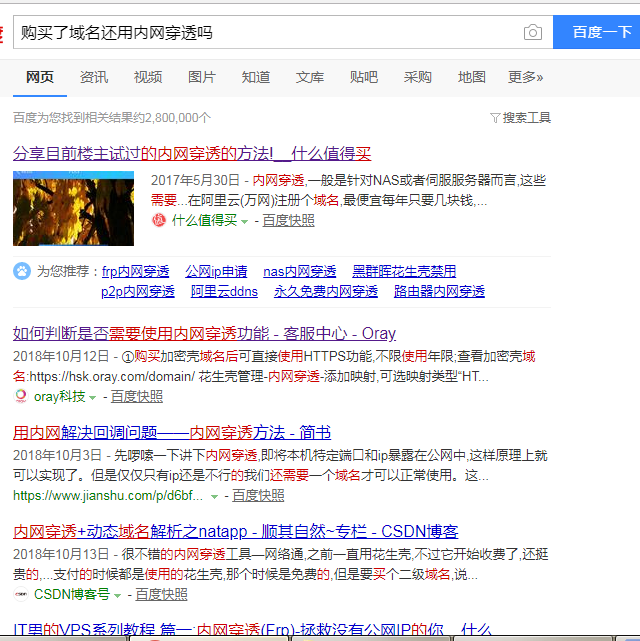Click the 2,800,000 results count text
Image resolution: width=640 pixels, height=641 pixels.
[x=112, y=118]
